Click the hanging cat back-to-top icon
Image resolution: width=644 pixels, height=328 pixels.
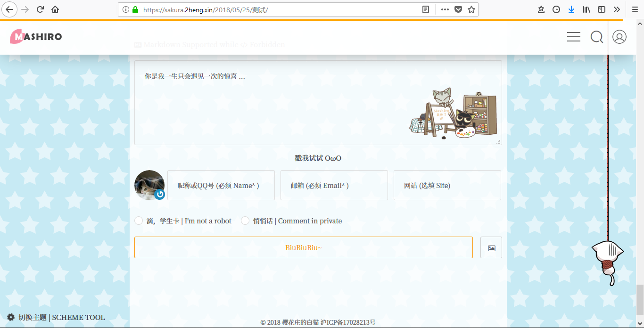(x=608, y=263)
